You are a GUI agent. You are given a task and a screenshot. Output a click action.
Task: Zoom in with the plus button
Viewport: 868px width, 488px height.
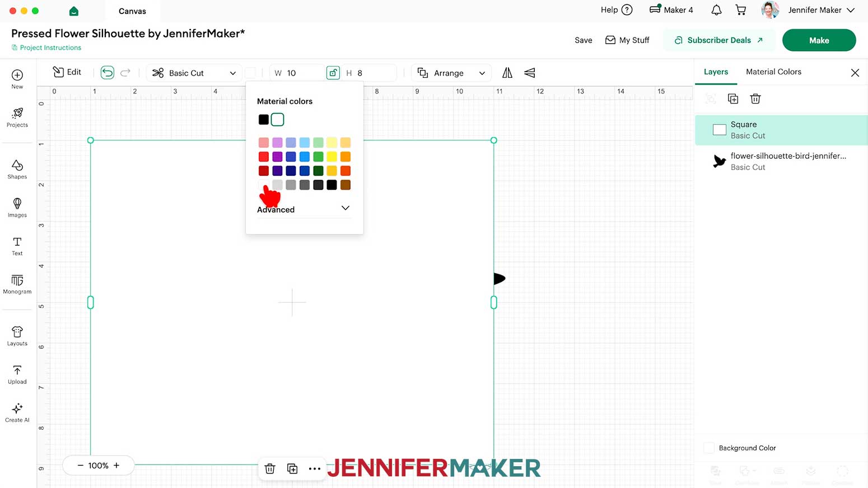(116, 465)
